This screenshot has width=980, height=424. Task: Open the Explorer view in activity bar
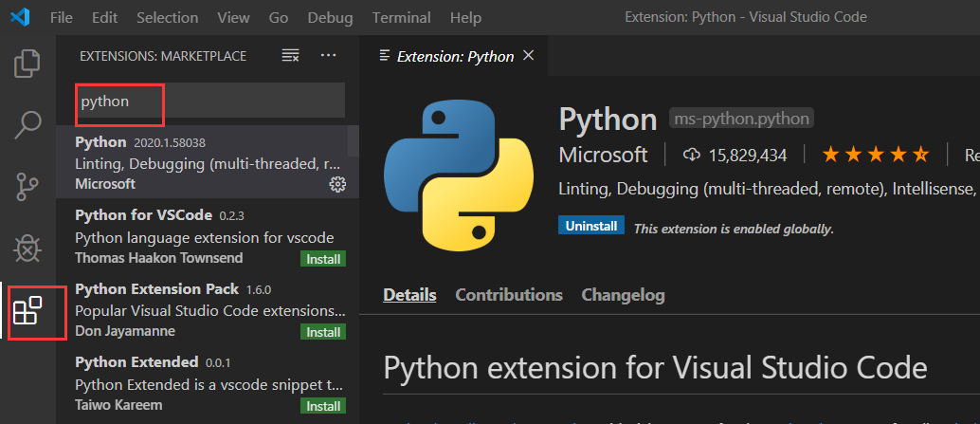point(27,65)
